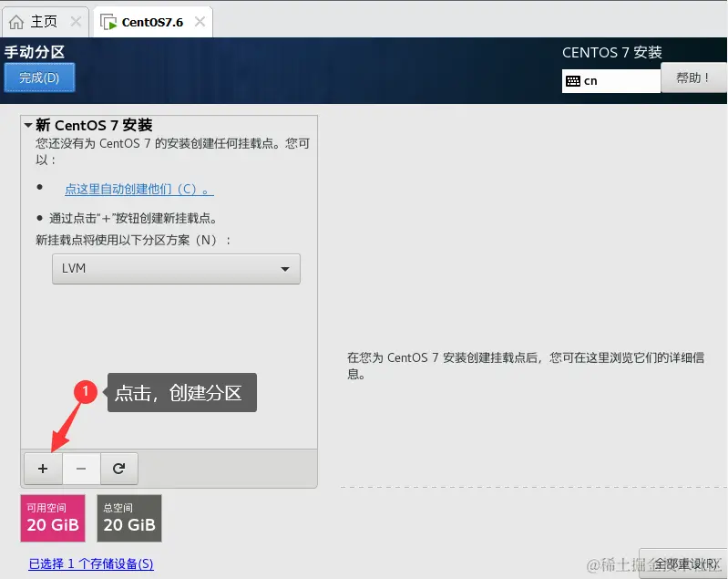Image resolution: width=728 pixels, height=579 pixels.
Task: Click the minus button to remove a mount point
Action: [x=81, y=469]
